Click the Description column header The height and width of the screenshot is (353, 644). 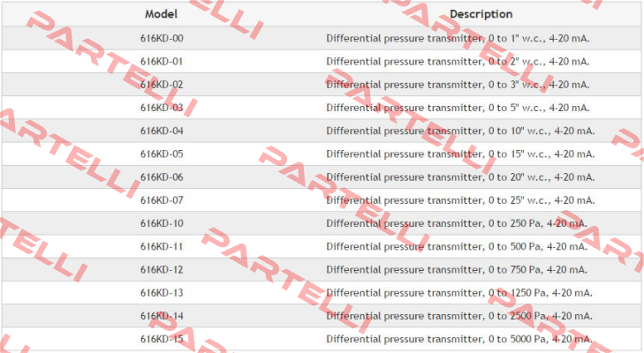point(481,14)
